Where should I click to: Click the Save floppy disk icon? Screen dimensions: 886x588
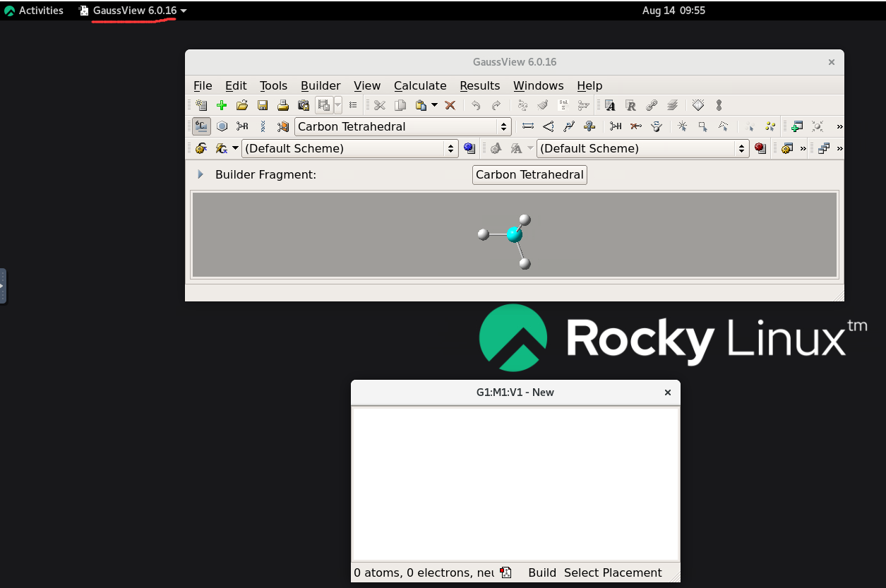click(263, 105)
